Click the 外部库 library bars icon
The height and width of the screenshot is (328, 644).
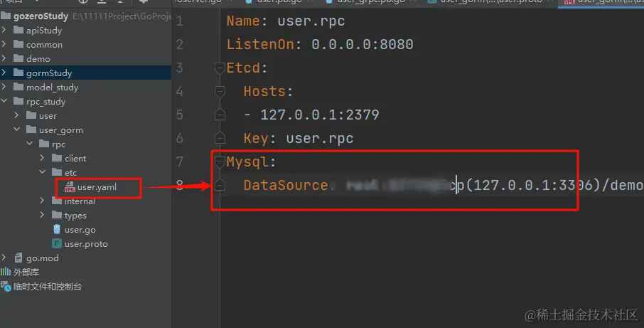click(6, 272)
